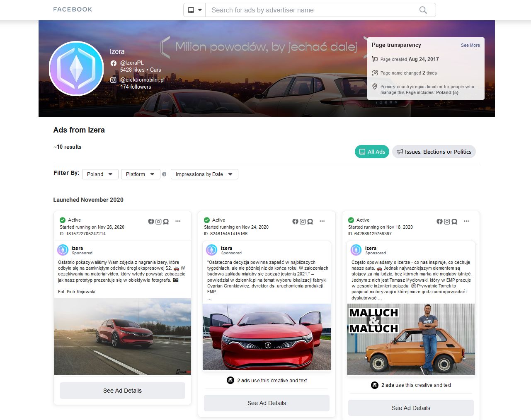Click ad ID 642689129759397
Viewport: 531px width, 420px height.
(x=370, y=234)
